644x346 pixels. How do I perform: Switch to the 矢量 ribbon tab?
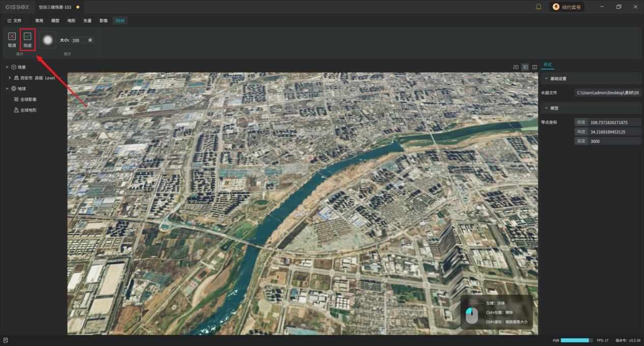coord(87,21)
